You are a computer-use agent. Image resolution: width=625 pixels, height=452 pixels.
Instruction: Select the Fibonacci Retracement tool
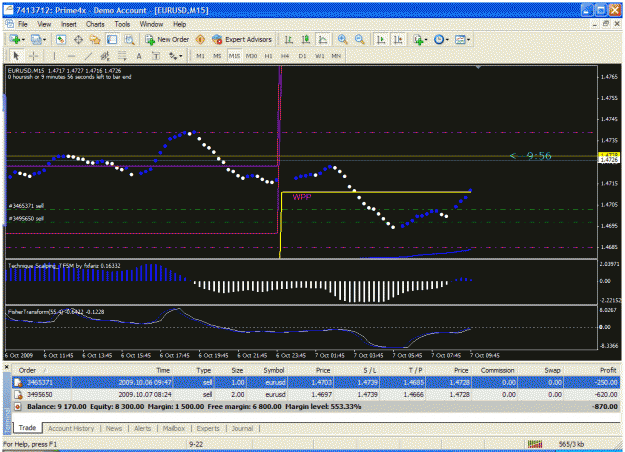(x=122, y=56)
